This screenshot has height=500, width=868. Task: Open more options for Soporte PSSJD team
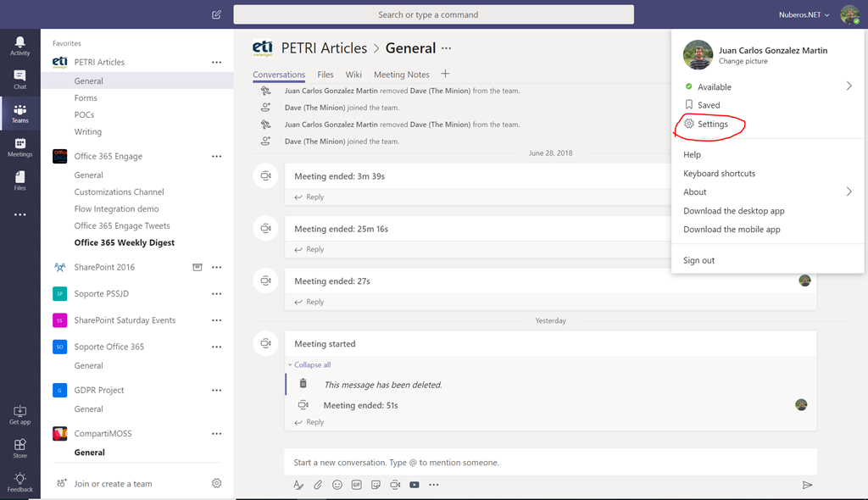(x=216, y=294)
